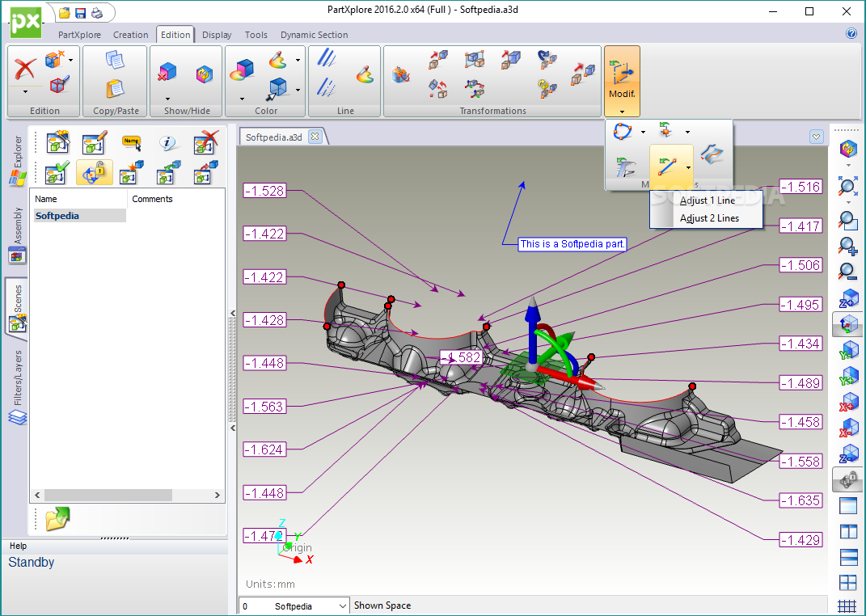Choose Adjust 2 Lines from the menu
Screen dimensions: 866x616
click(709, 218)
